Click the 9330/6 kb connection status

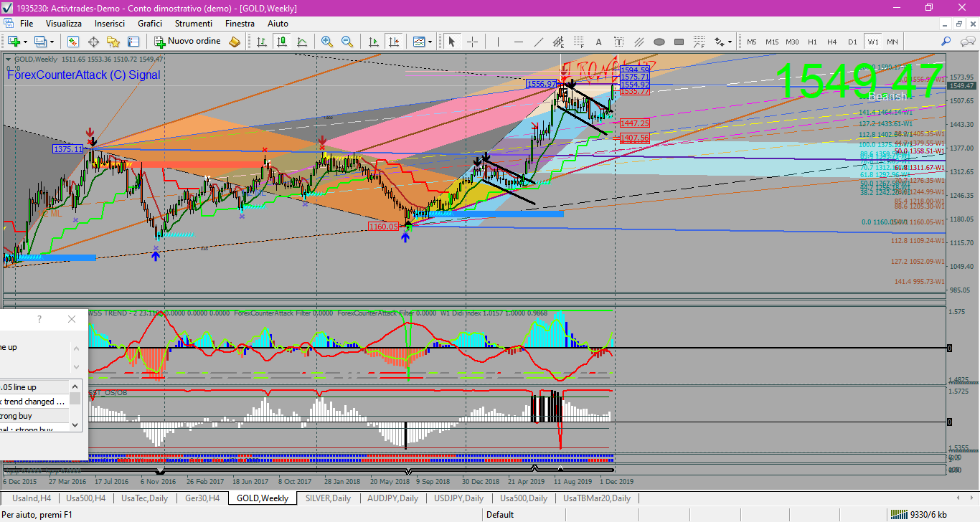point(918,514)
